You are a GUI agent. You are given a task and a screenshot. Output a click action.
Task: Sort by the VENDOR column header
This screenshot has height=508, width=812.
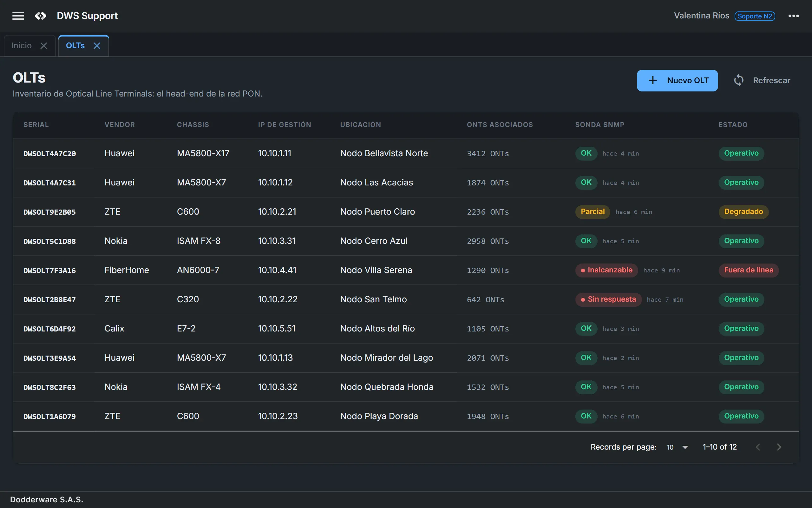pos(120,125)
